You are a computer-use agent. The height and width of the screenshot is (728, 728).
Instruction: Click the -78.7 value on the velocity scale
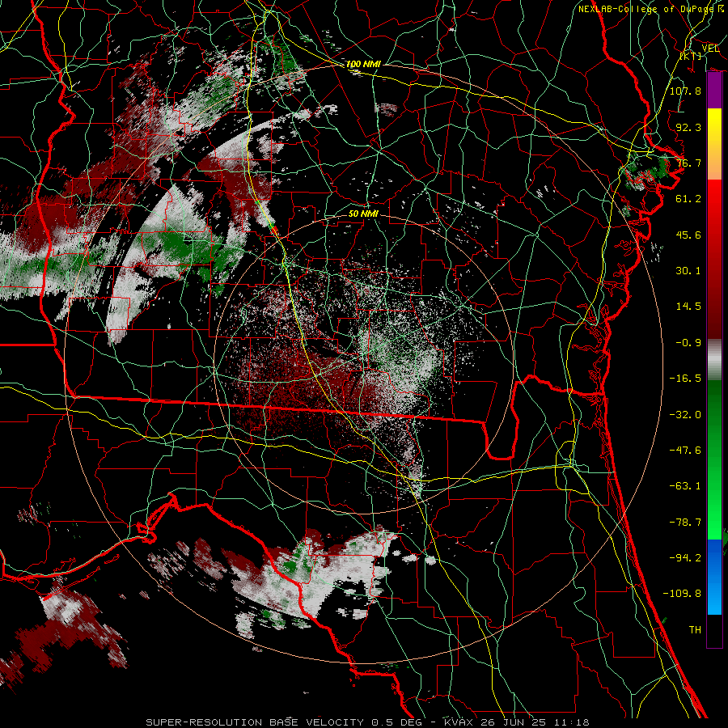[685, 523]
